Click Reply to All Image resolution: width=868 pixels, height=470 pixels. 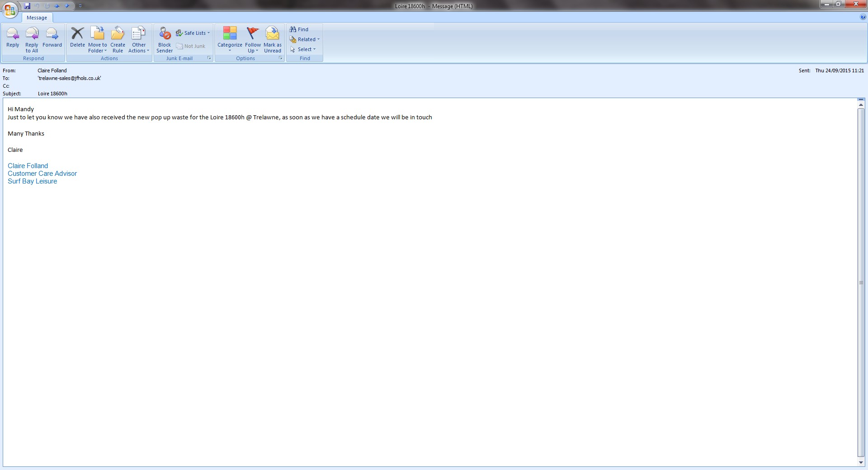pyautogui.click(x=32, y=39)
